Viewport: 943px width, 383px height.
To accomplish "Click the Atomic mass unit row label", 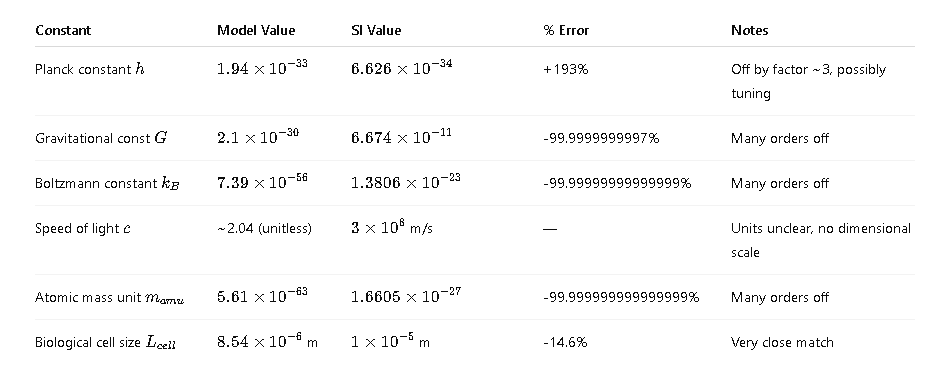I will (x=109, y=298).
